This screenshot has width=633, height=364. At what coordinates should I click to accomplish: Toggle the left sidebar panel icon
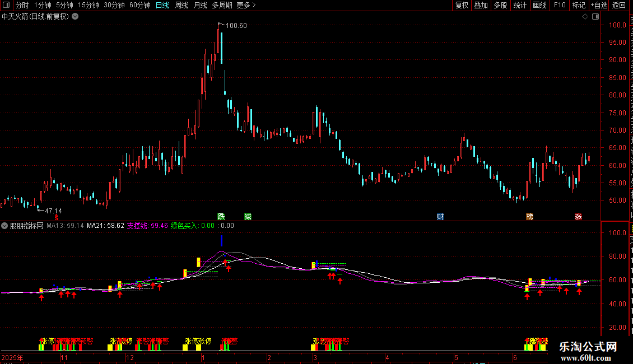tap(6, 5)
